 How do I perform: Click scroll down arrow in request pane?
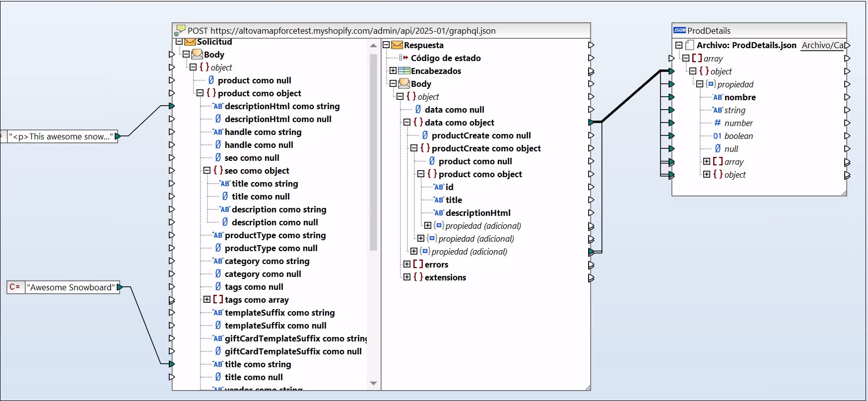click(374, 384)
